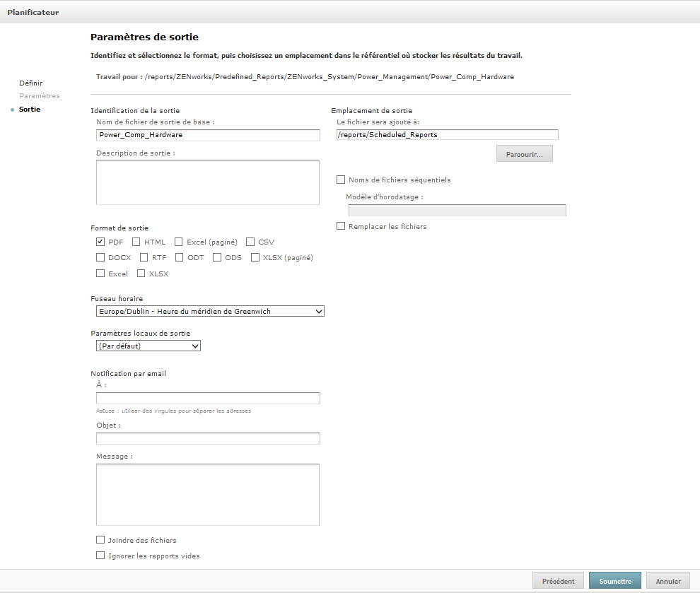Screen dimensions: 700x593
Task: Go back with Précédent button
Action: click(558, 581)
